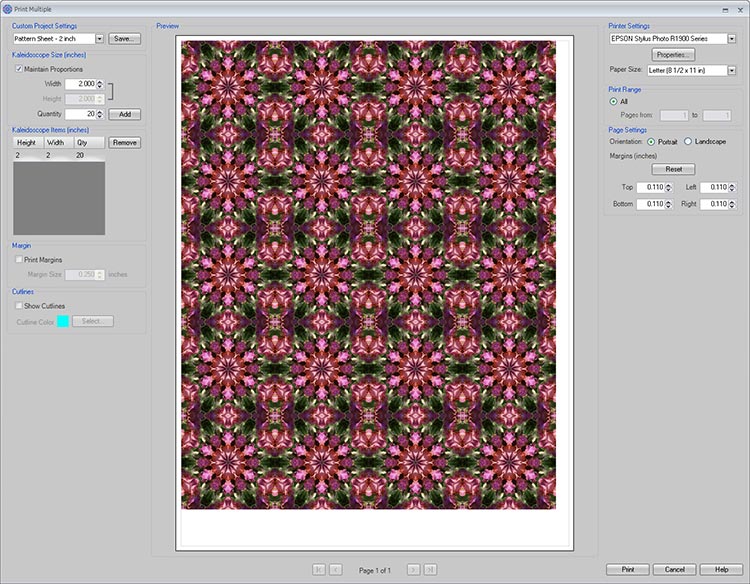This screenshot has height=584, width=750.
Task: Enable Print Margins checkbox
Action: [19, 259]
